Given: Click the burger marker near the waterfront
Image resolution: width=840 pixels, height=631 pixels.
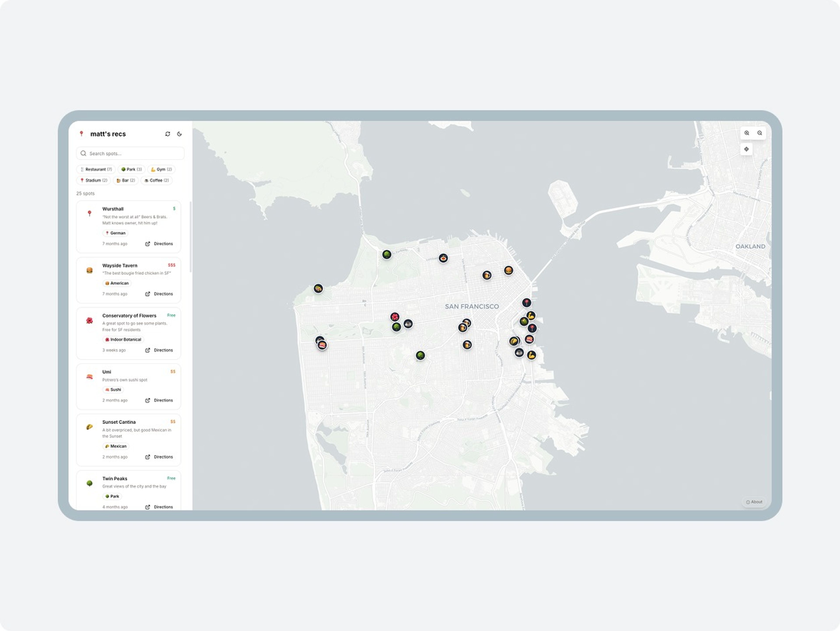Looking at the screenshot, I should tap(508, 270).
